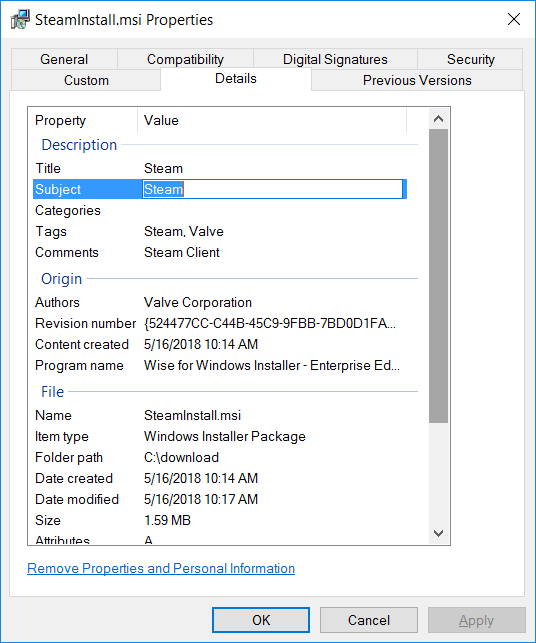Select the Date created label
Viewport: 536px width, 643px height.
tap(74, 478)
